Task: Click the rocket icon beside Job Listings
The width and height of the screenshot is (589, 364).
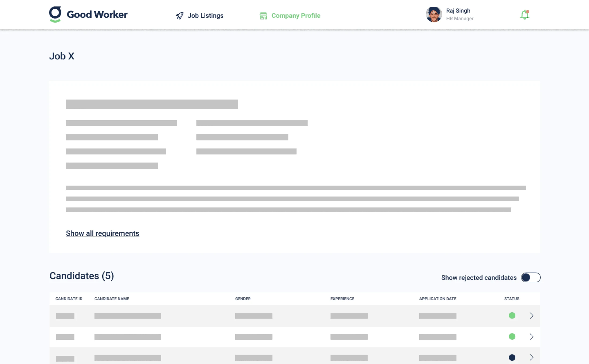Action: pyautogui.click(x=180, y=16)
